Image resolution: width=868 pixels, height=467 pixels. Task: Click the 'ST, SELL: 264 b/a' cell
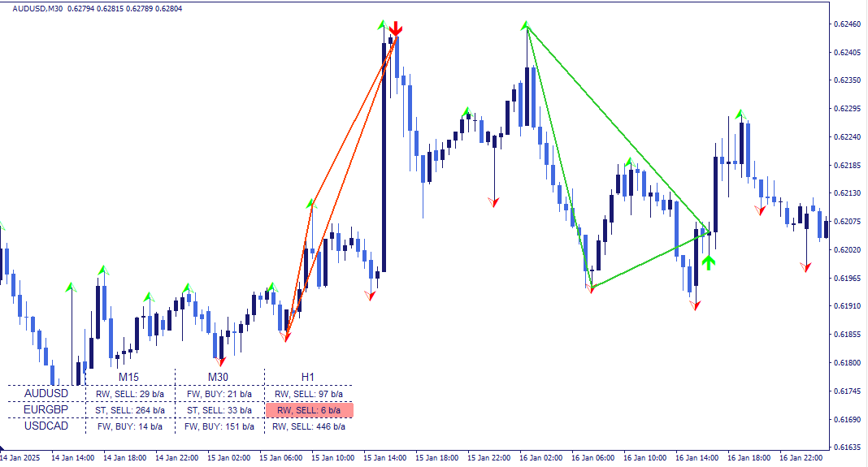[x=130, y=410]
